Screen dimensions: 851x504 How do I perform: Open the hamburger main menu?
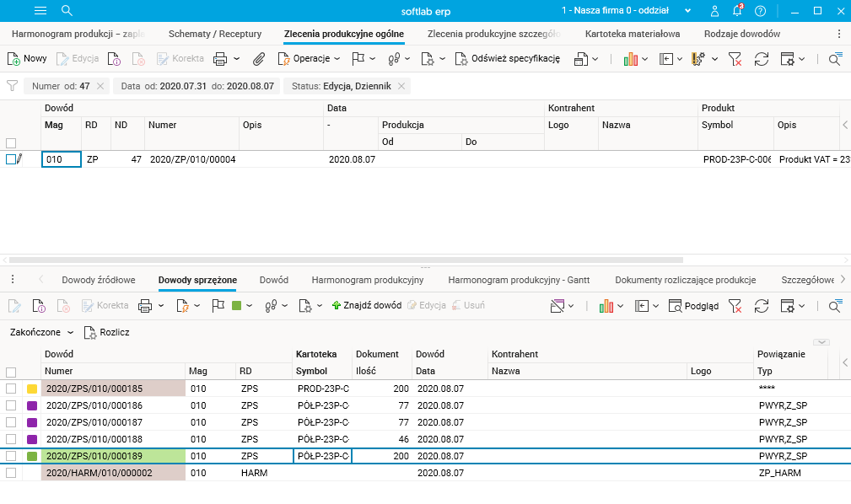pos(40,11)
